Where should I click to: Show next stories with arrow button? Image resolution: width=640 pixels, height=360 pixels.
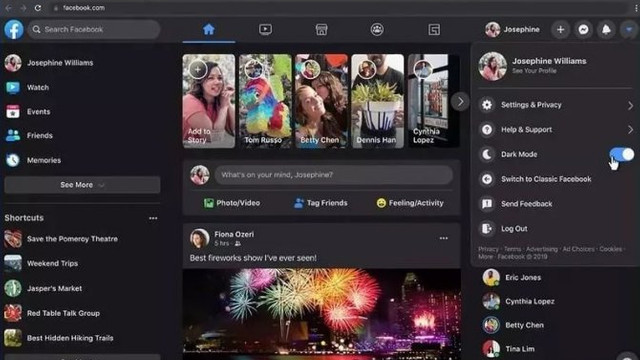[x=460, y=101]
